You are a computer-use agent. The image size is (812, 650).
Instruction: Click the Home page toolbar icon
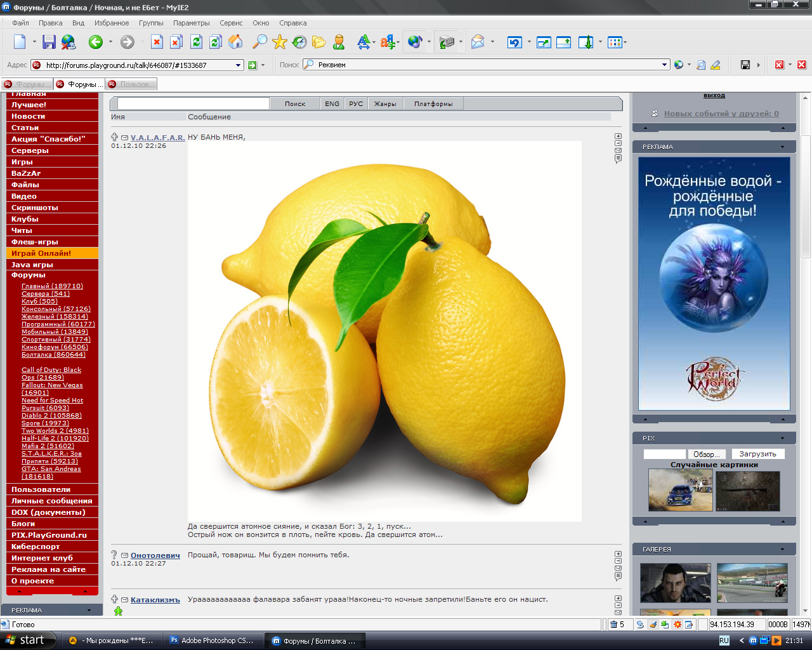[235, 42]
